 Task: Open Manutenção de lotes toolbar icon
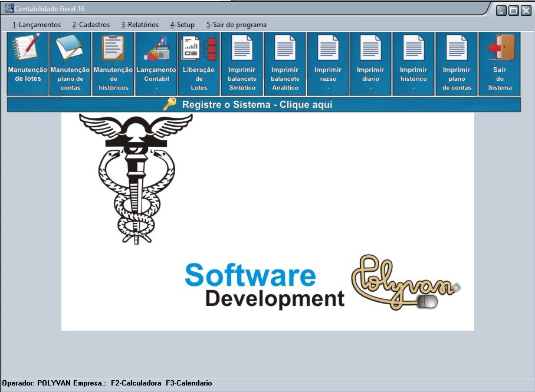point(28,64)
